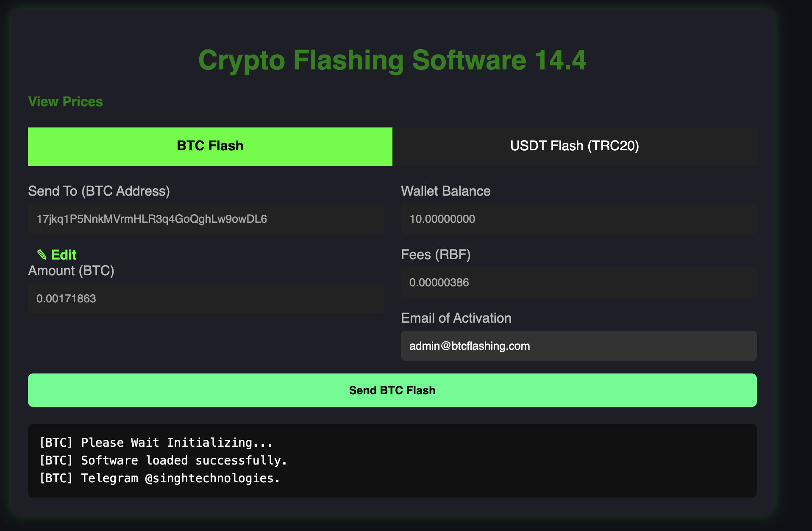Click the Telegram @singhtechnologies log line
The image size is (812, 531).
point(159,478)
